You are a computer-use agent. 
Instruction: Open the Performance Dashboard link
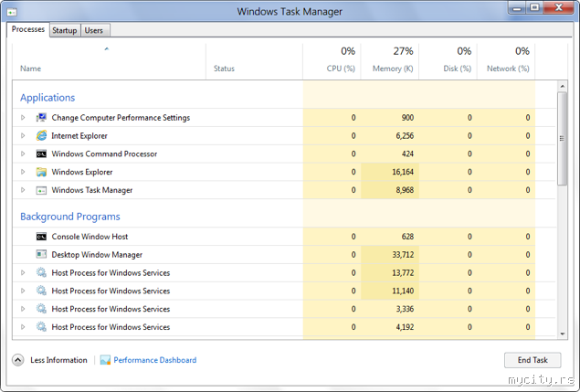tap(154, 360)
